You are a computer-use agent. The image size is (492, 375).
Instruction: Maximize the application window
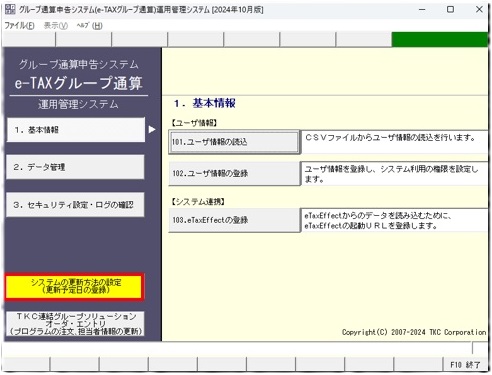pyautogui.click(x=450, y=9)
